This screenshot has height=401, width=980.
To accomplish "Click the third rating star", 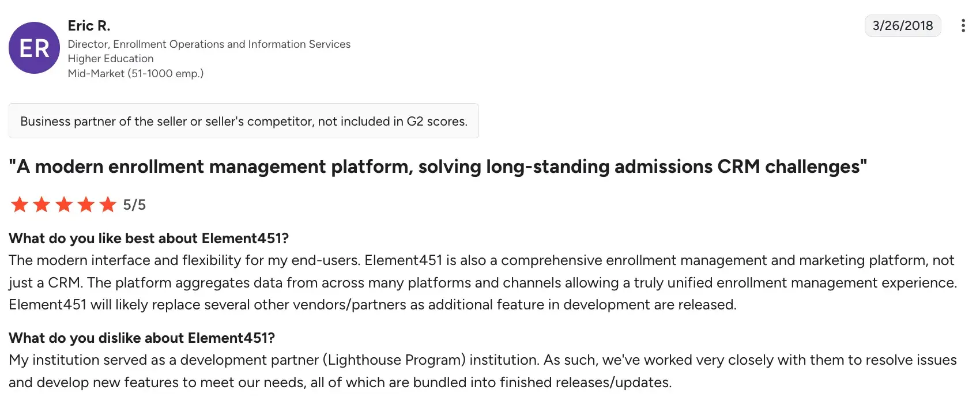I will 64,205.
